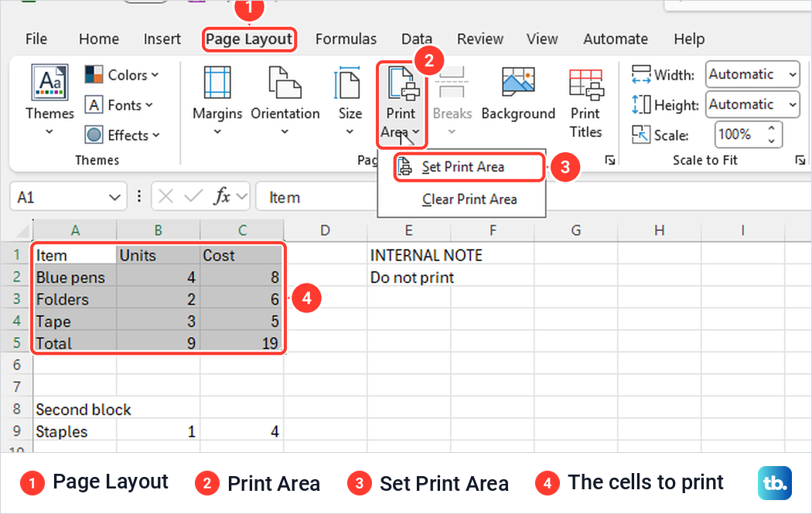Click the formula bar Cancel X icon

[x=165, y=196]
